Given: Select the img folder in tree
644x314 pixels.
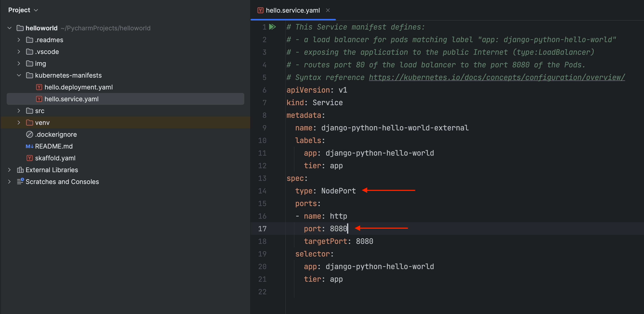Looking at the screenshot, I should tap(40, 64).
